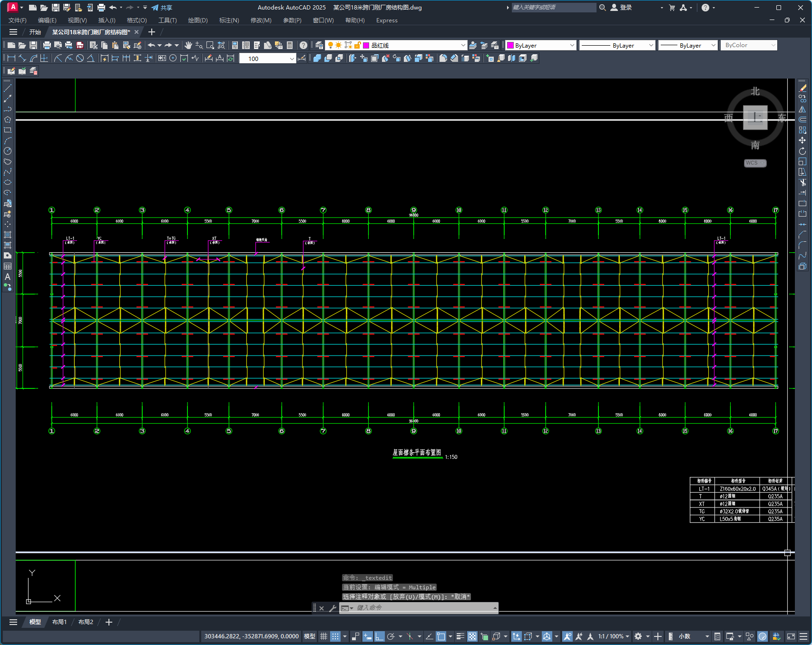Select the Diameter dimension icon
The image size is (812, 645).
(80, 58)
